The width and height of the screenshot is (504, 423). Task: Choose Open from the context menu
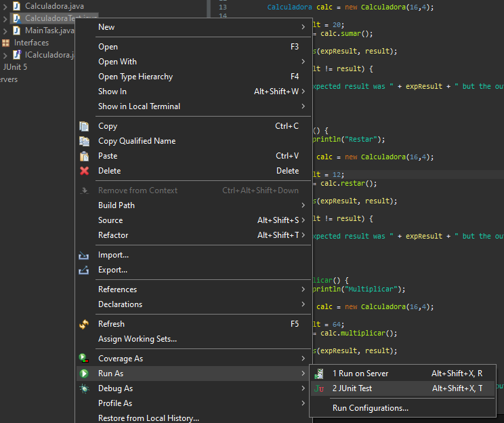(194, 47)
